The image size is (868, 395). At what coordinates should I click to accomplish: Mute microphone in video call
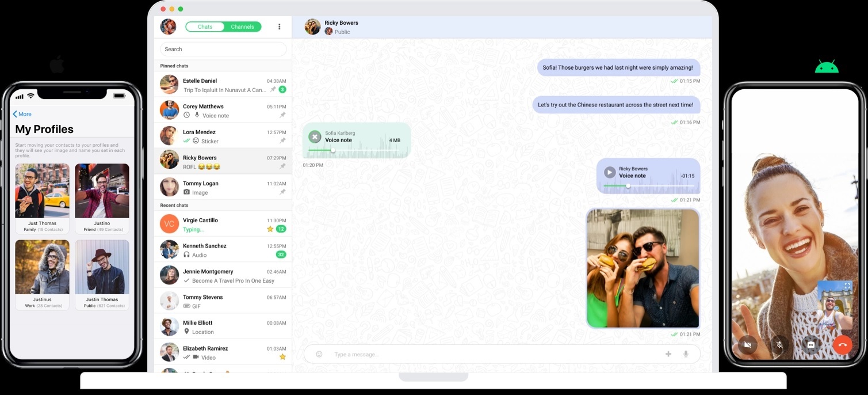779,344
